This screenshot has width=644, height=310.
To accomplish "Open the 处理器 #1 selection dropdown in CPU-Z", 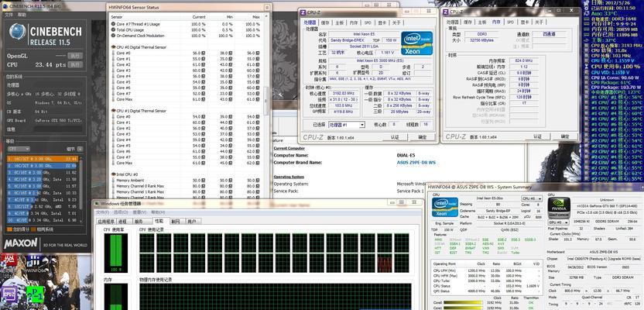I will coord(346,125).
